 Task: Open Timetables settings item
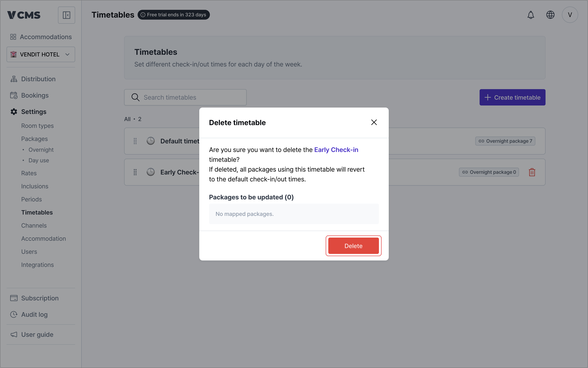click(37, 212)
